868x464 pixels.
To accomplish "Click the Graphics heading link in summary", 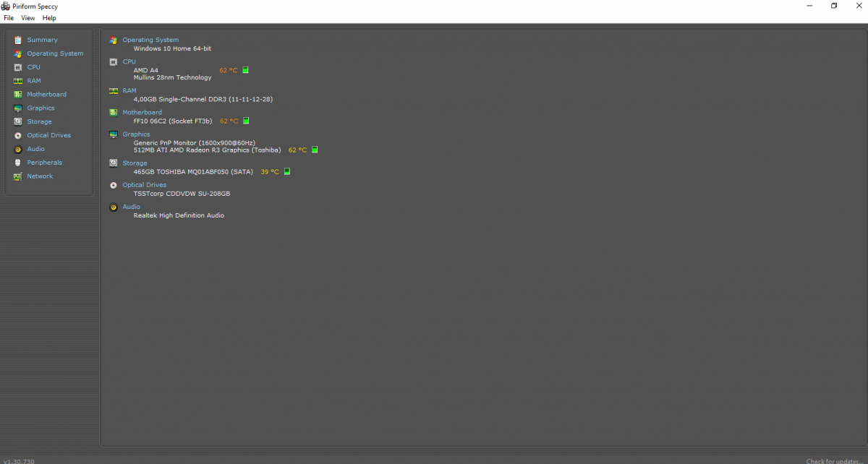I will (x=136, y=134).
